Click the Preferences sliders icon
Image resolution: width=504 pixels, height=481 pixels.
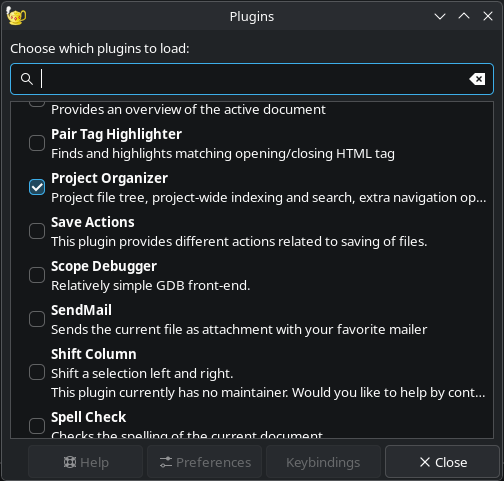[166, 462]
